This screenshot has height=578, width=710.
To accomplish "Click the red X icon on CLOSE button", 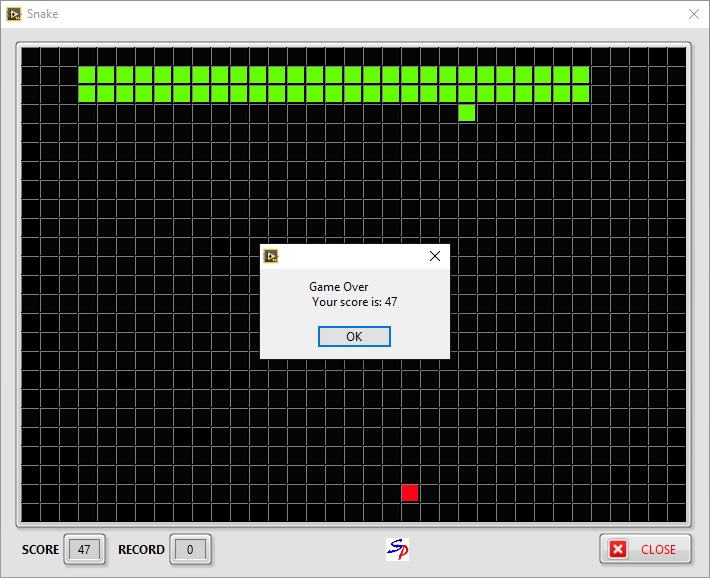I will (619, 549).
